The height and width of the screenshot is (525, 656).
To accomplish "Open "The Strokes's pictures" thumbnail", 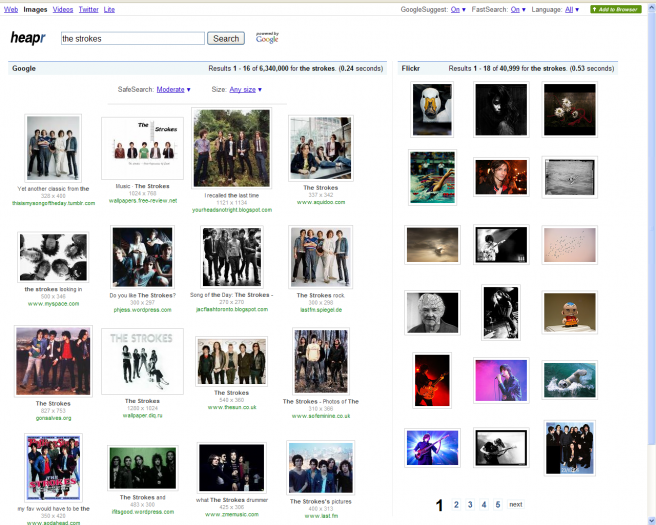I will click(320, 468).
